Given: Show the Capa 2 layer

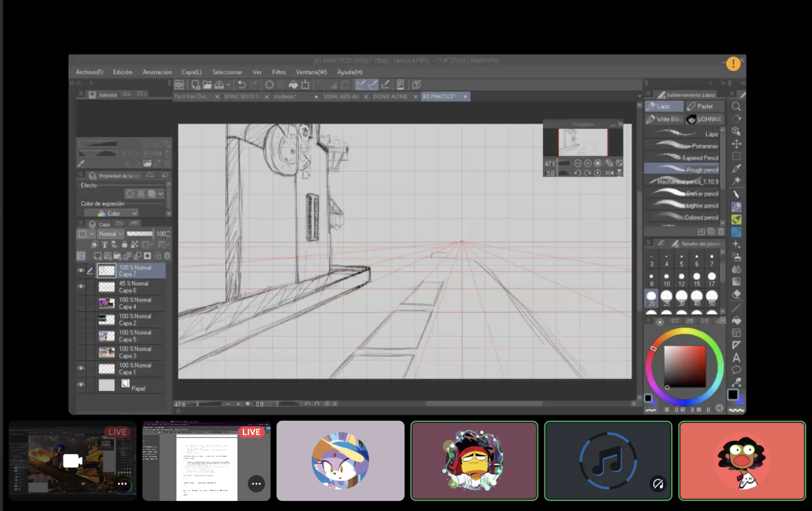Looking at the screenshot, I should (x=81, y=320).
